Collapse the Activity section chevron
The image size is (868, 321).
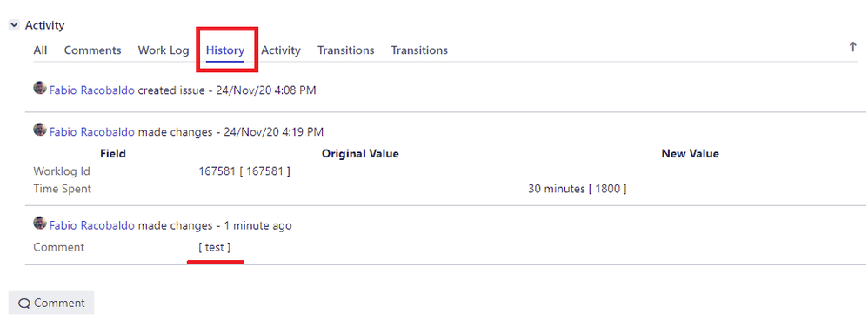15,25
